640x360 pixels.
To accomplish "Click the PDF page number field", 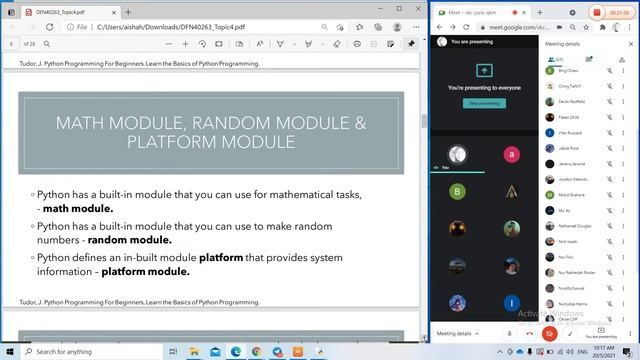I will click(11, 44).
